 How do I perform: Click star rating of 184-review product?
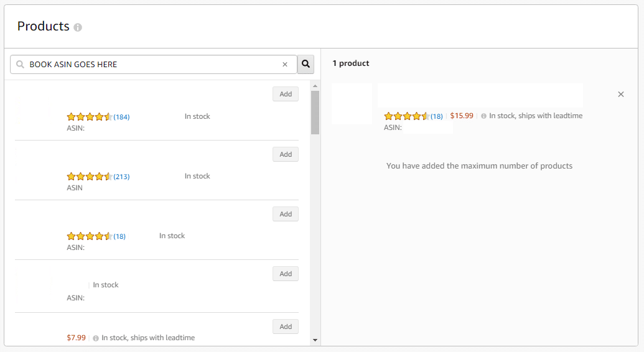(90, 117)
